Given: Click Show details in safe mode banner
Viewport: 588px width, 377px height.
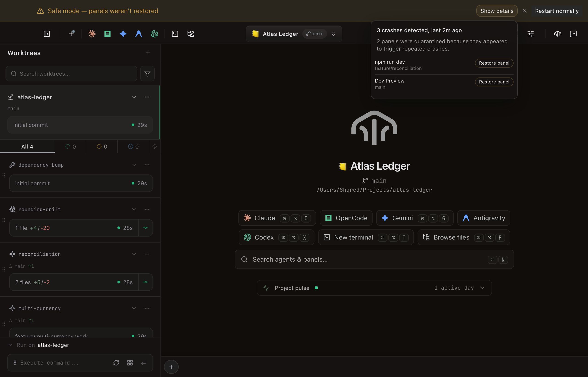Looking at the screenshot, I should click(497, 11).
